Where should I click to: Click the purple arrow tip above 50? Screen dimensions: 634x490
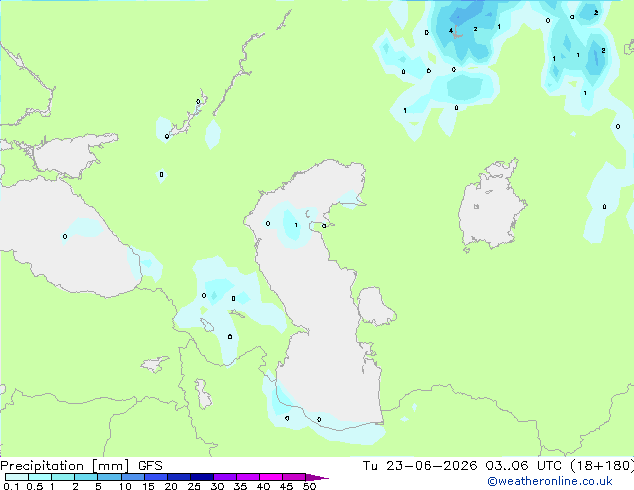pos(317,477)
